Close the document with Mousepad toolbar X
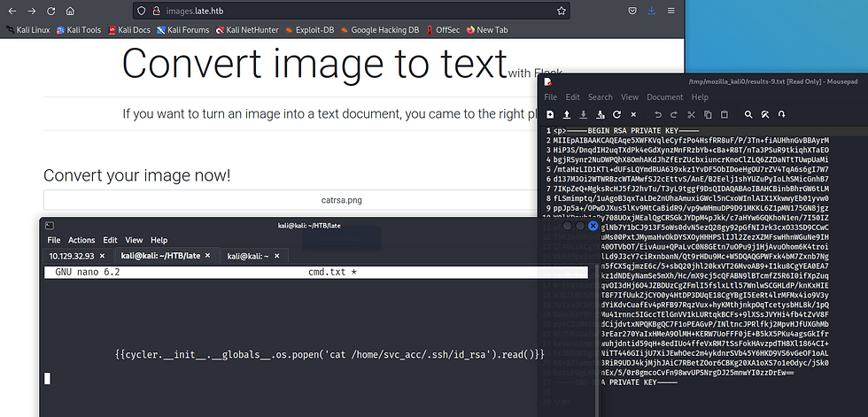Viewport: 868px width, 417px height. point(633,114)
